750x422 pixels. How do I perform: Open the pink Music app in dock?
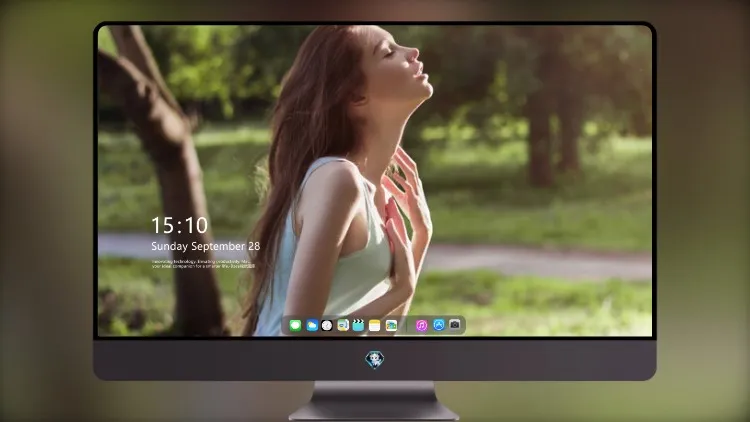(421, 326)
